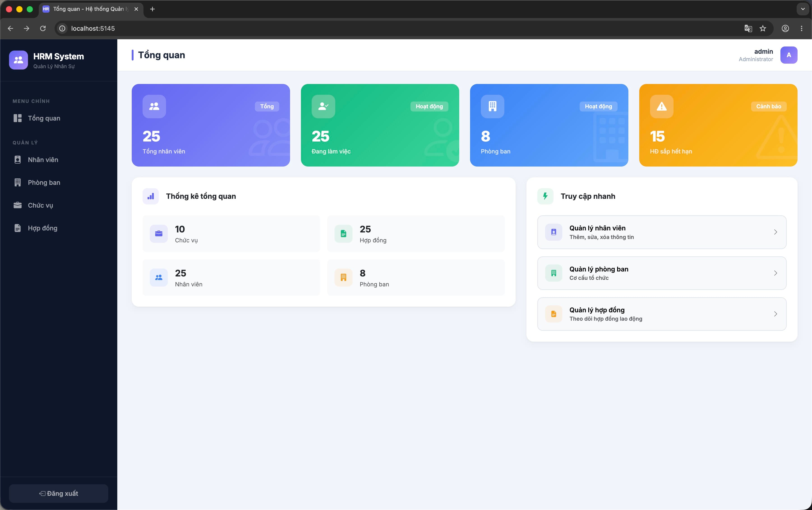Reload the page in browser toolbar
The image size is (812, 510).
[x=43, y=28]
